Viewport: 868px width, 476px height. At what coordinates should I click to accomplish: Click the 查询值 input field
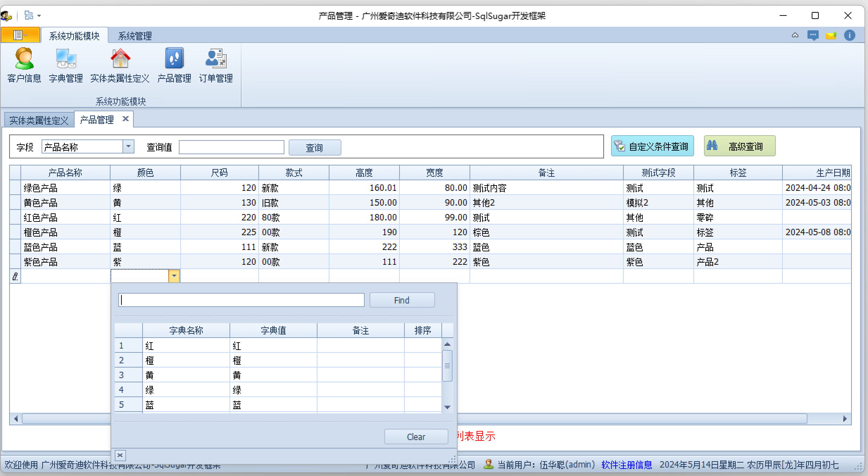click(231, 147)
